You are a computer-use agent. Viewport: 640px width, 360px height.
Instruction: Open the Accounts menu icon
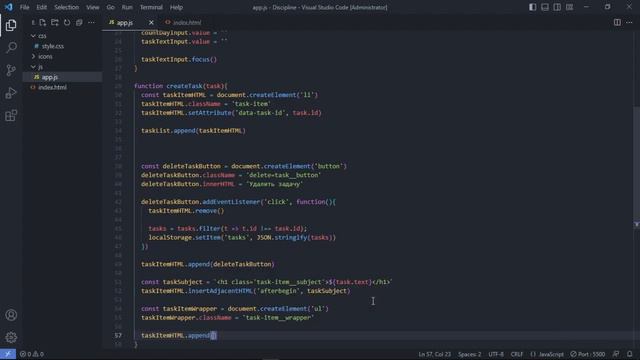(11, 315)
